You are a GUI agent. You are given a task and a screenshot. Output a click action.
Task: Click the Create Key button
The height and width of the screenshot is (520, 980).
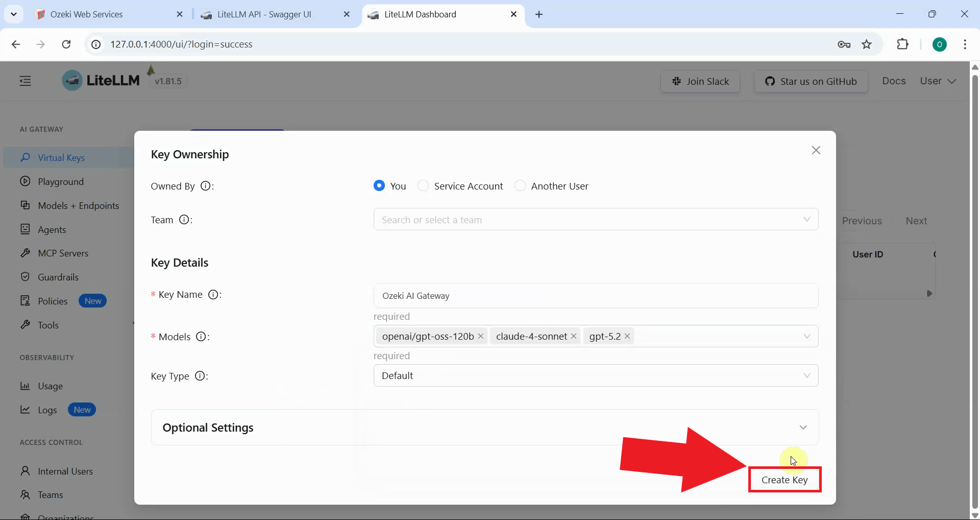785,480
